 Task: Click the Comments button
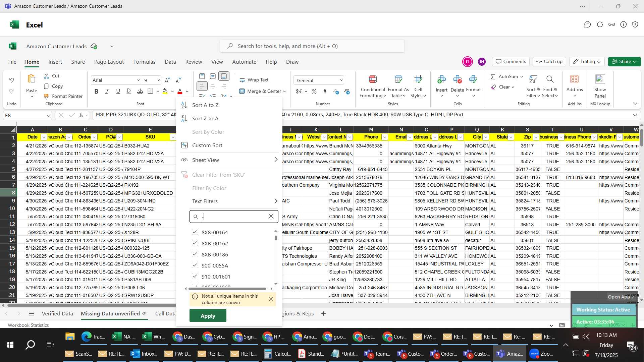pyautogui.click(x=511, y=62)
